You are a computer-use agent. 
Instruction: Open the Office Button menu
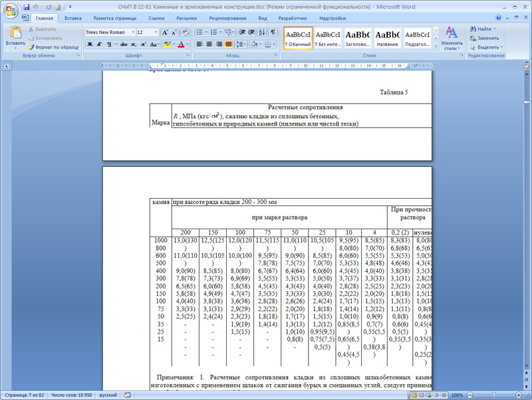10,11
